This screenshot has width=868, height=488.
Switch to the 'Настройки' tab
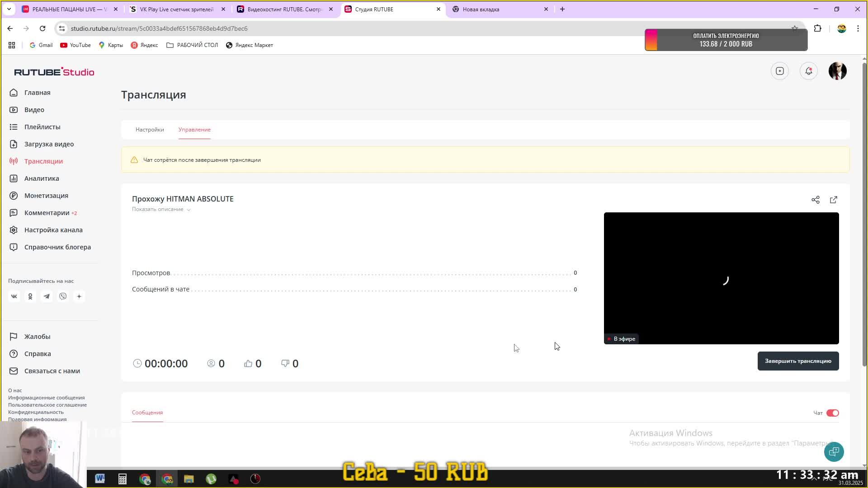point(150,130)
